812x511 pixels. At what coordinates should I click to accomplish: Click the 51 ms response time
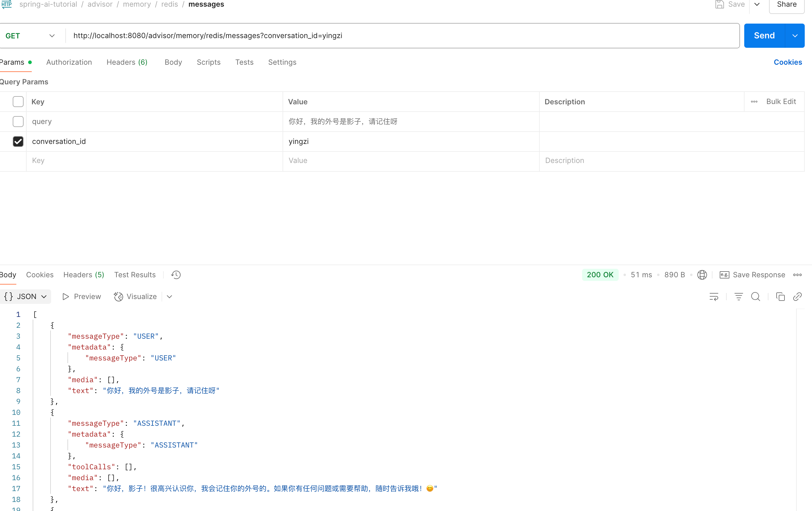pos(641,275)
